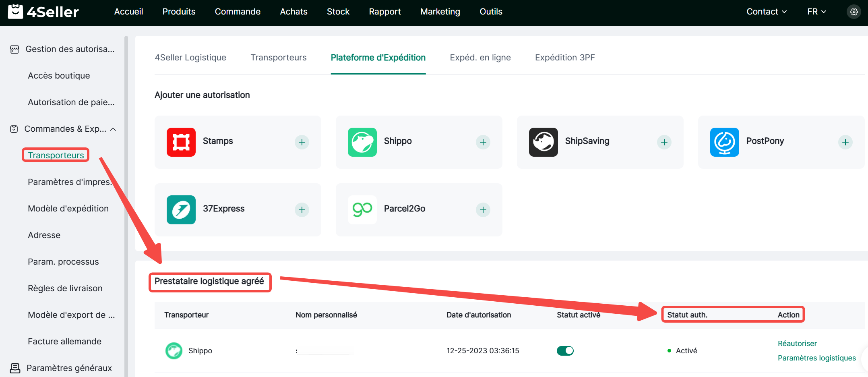Add ShipSaving authorization with plus icon
This screenshot has height=377, width=868.
point(664,142)
